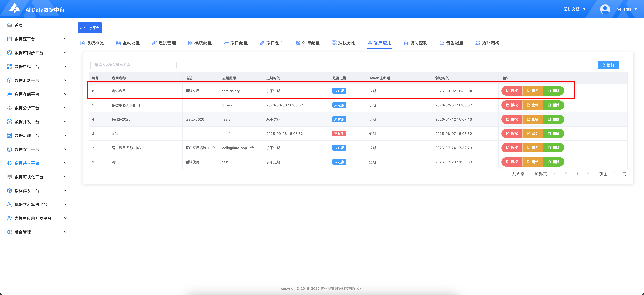Expand the 数据治理平台 menu chevron
The width and height of the screenshot is (644, 295).
65,135
